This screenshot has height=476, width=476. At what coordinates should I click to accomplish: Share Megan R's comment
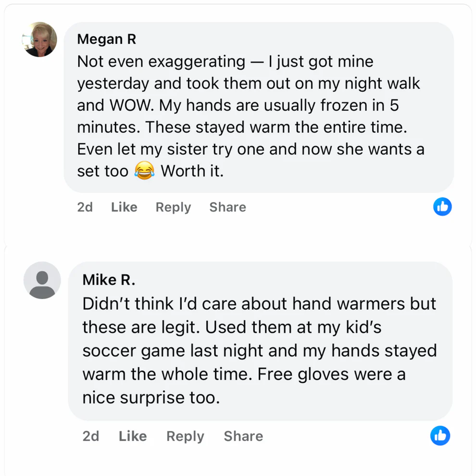coord(227,207)
